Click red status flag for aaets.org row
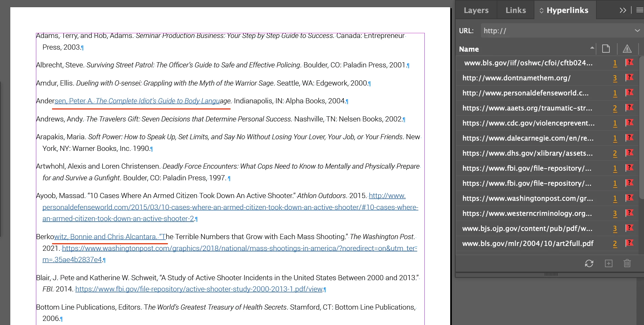The height and width of the screenshot is (325, 644). (630, 107)
